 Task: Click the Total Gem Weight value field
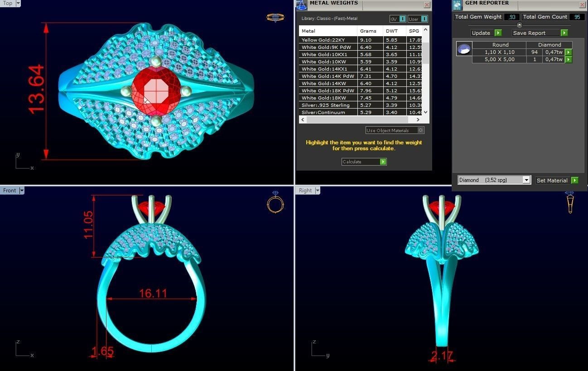point(512,17)
